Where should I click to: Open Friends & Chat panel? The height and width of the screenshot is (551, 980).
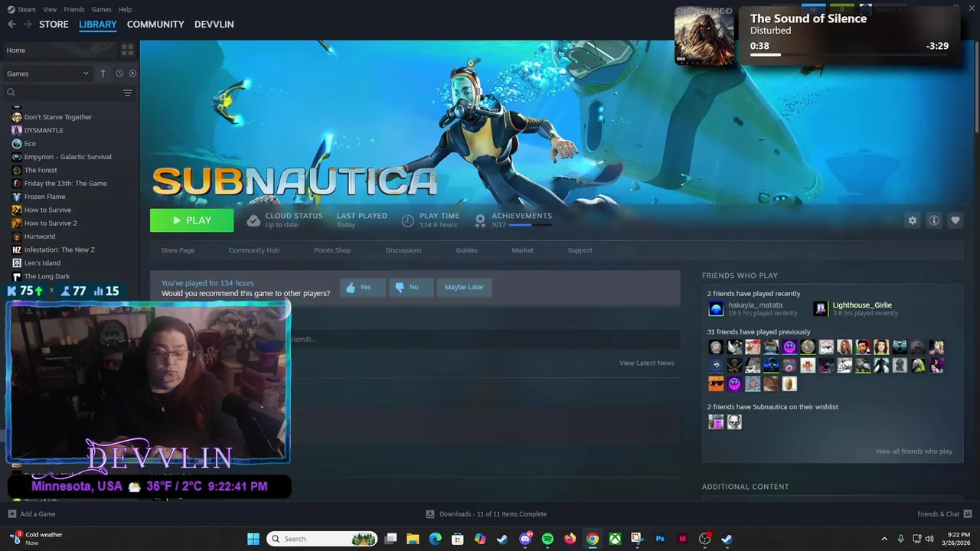(945, 514)
